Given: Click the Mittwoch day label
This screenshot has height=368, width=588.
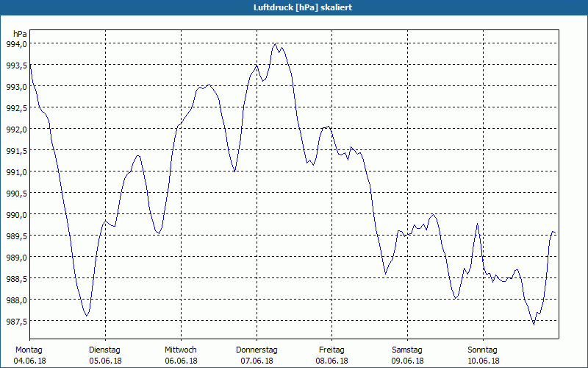Looking at the screenshot, I should pyautogui.click(x=180, y=350).
